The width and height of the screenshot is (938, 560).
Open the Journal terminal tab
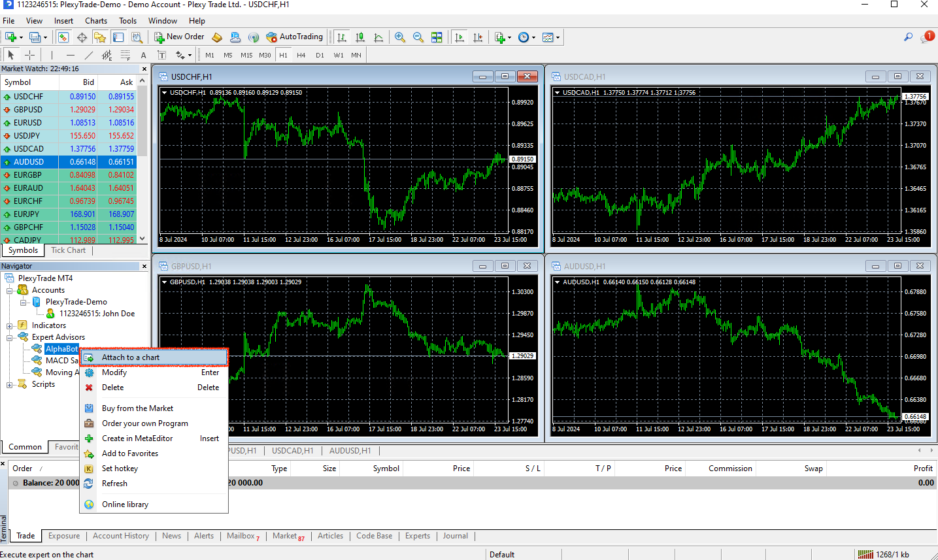455,536
